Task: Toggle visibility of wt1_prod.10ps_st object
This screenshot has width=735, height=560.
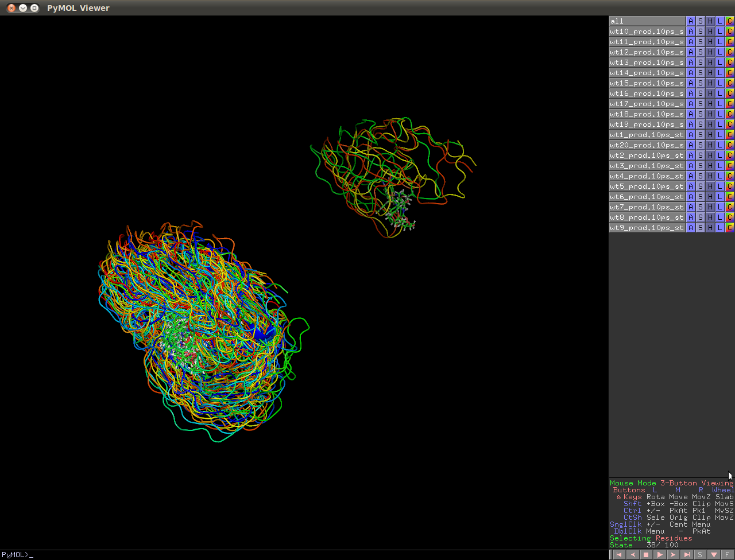Action: click(x=647, y=135)
